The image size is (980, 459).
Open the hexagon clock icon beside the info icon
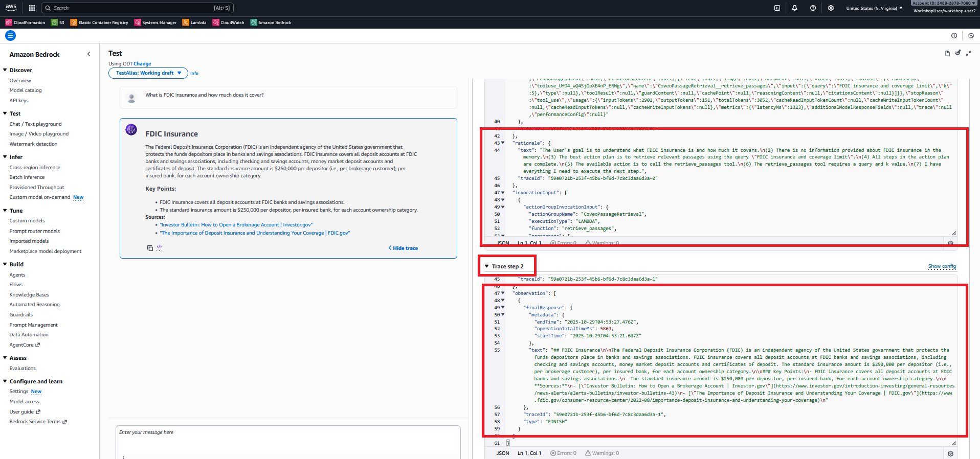971,36
